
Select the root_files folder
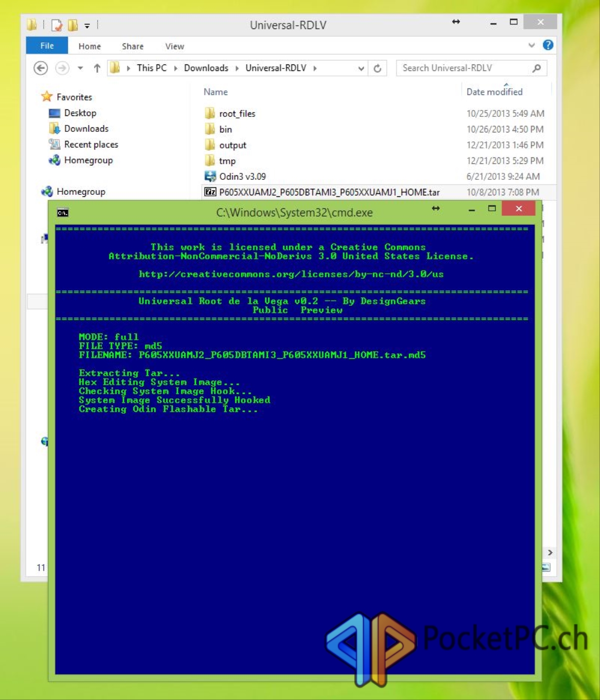pyautogui.click(x=237, y=113)
